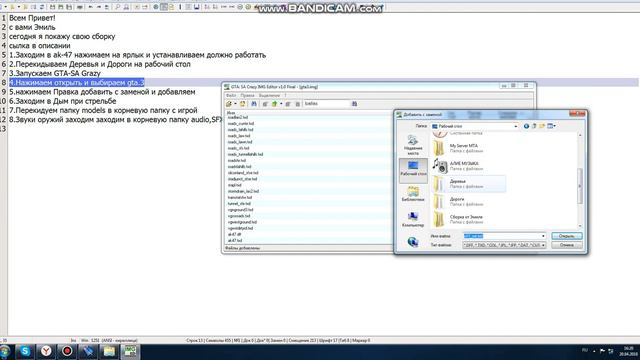Click the Открыть button
This screenshot has height=360, width=640.
pyautogui.click(x=567, y=236)
